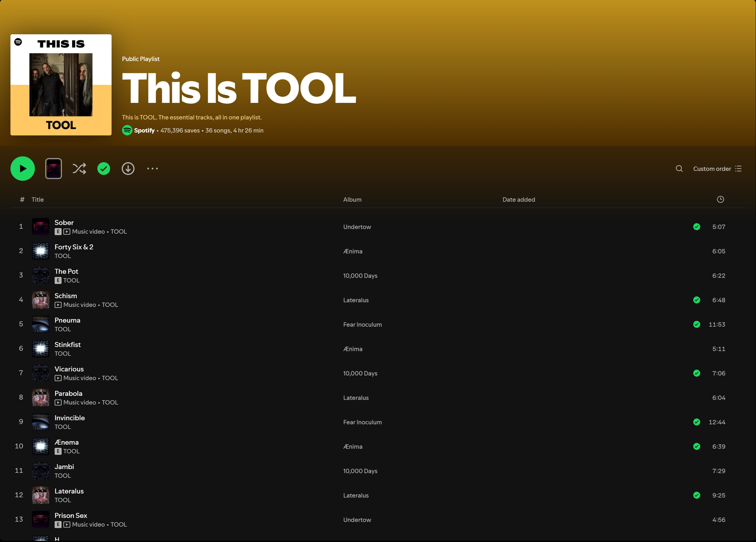Open Lateralus album link for Schism
The image size is (756, 542).
click(x=356, y=300)
